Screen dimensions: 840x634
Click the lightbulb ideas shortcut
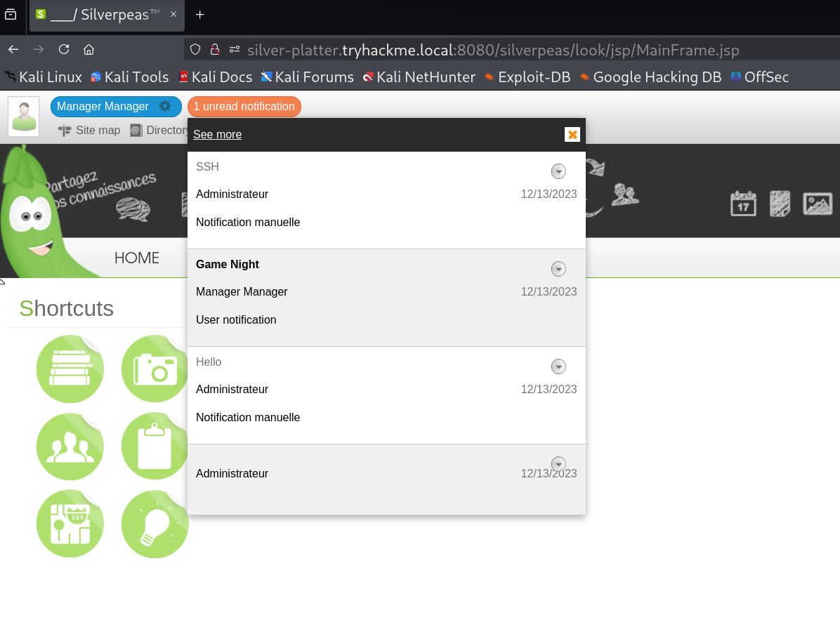(155, 524)
